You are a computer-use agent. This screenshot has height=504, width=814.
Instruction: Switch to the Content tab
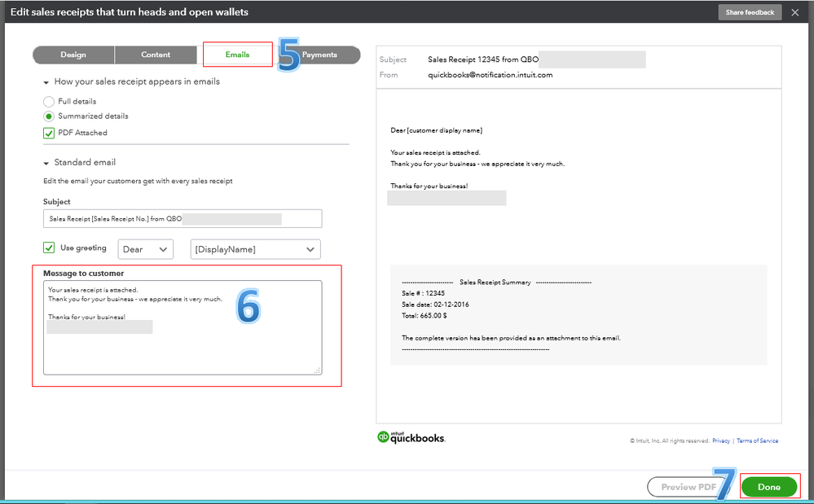click(156, 55)
